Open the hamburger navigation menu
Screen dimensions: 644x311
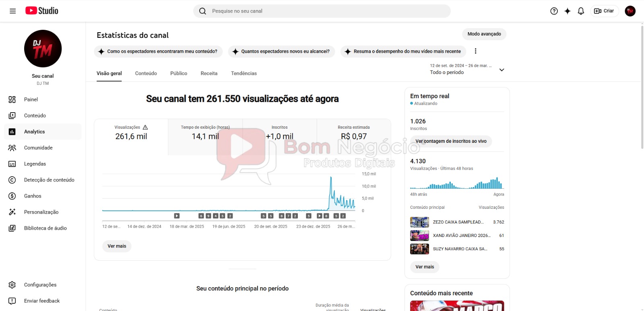pyautogui.click(x=12, y=11)
